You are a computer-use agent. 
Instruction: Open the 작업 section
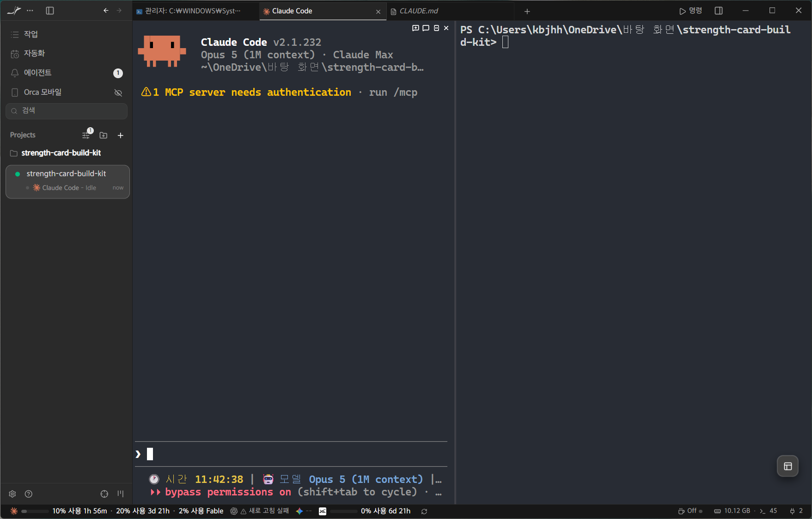tap(66, 34)
